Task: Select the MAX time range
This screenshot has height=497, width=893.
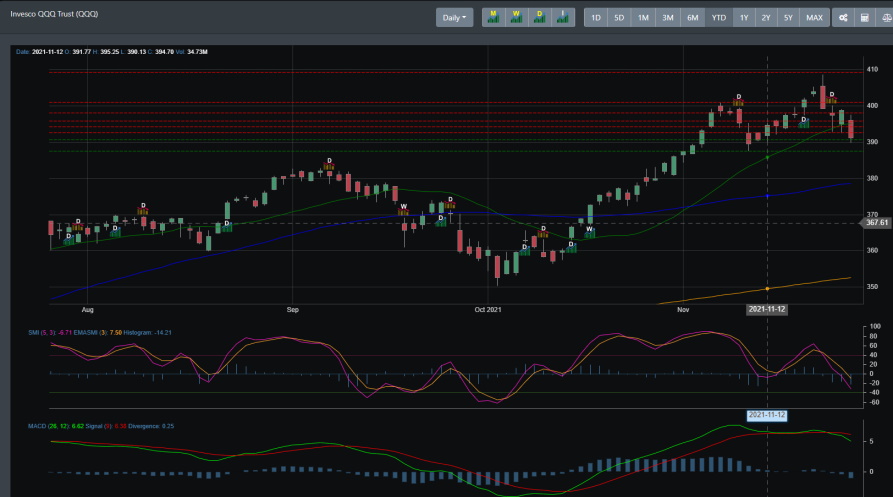Action: click(814, 18)
